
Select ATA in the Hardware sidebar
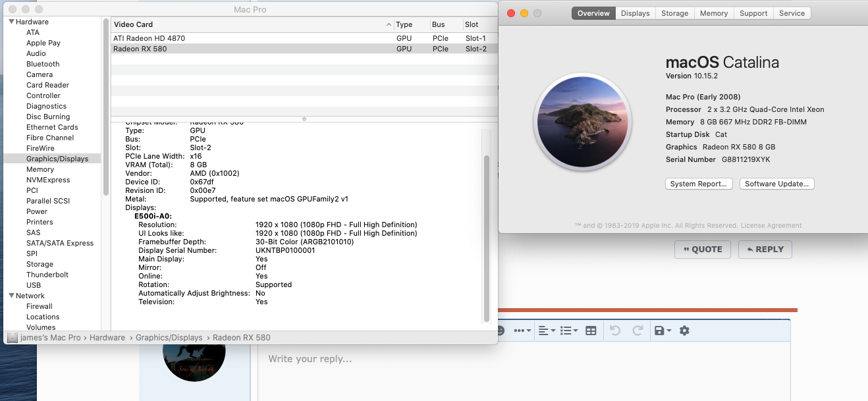tap(33, 32)
